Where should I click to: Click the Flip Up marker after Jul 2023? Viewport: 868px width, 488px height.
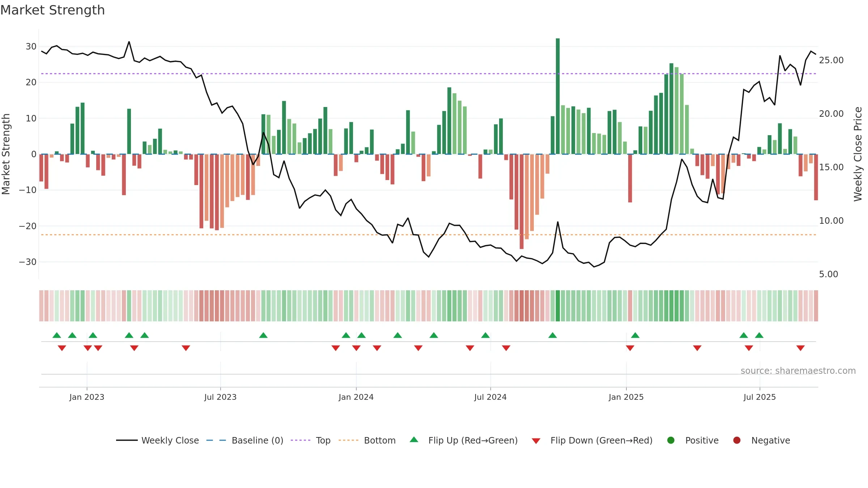[263, 335]
